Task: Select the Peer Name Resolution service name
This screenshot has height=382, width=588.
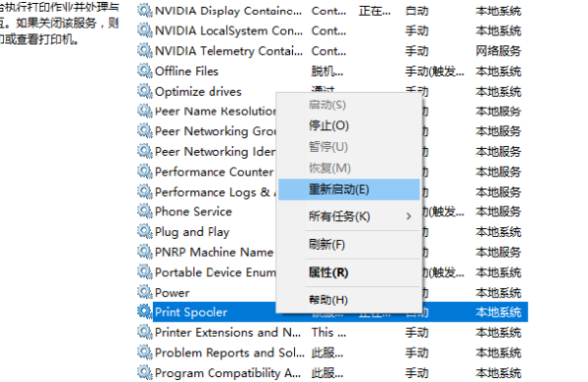Action: click(x=216, y=112)
